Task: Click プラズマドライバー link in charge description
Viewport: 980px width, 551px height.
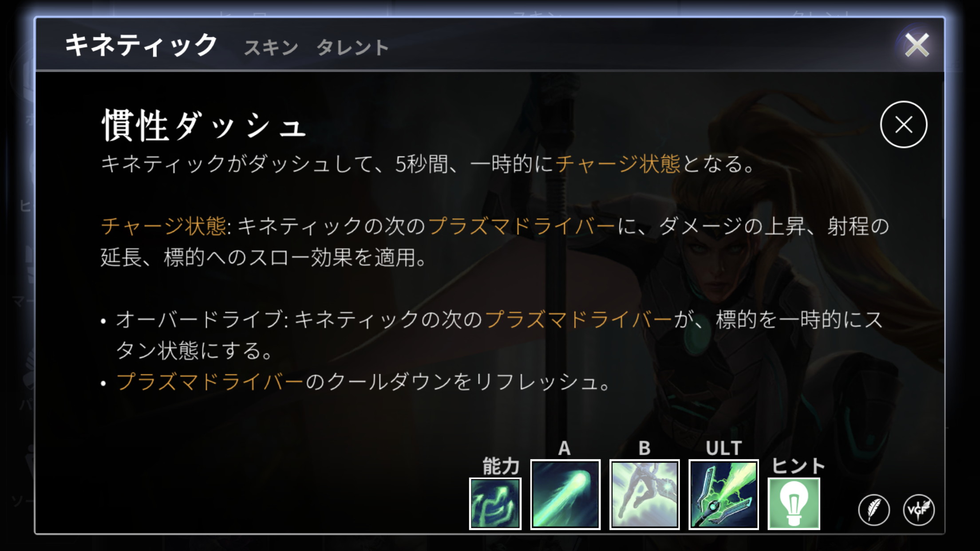Action: [522, 226]
